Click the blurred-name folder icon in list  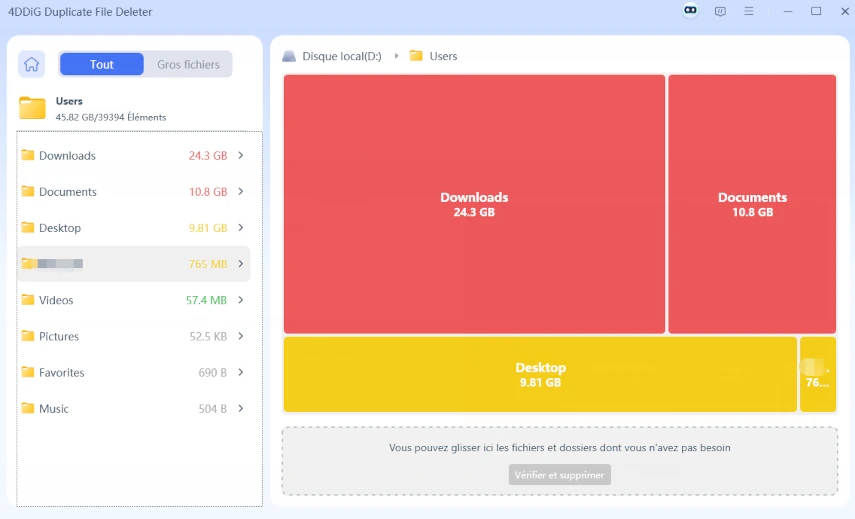click(27, 264)
